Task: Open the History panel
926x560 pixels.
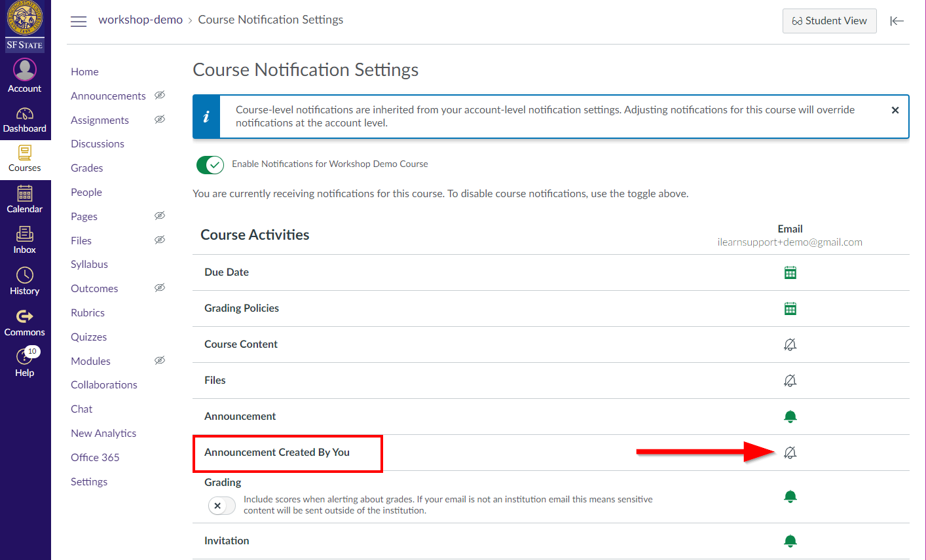Action: pyautogui.click(x=25, y=282)
